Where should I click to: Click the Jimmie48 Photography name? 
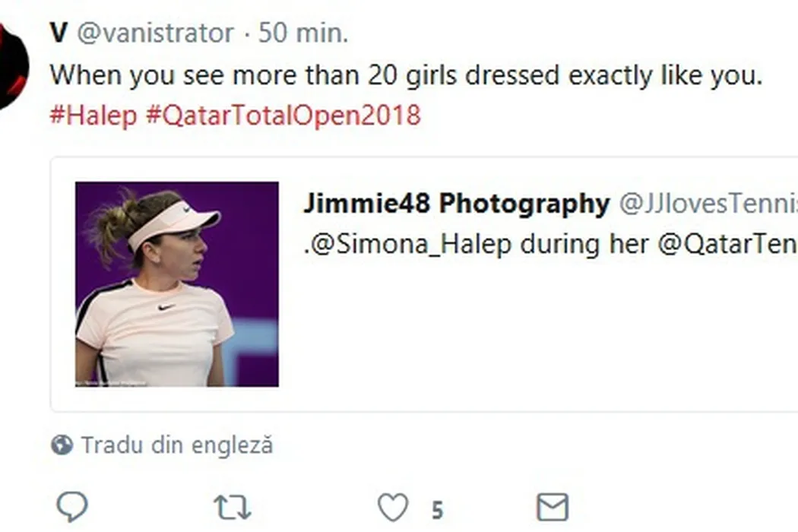coord(456,204)
